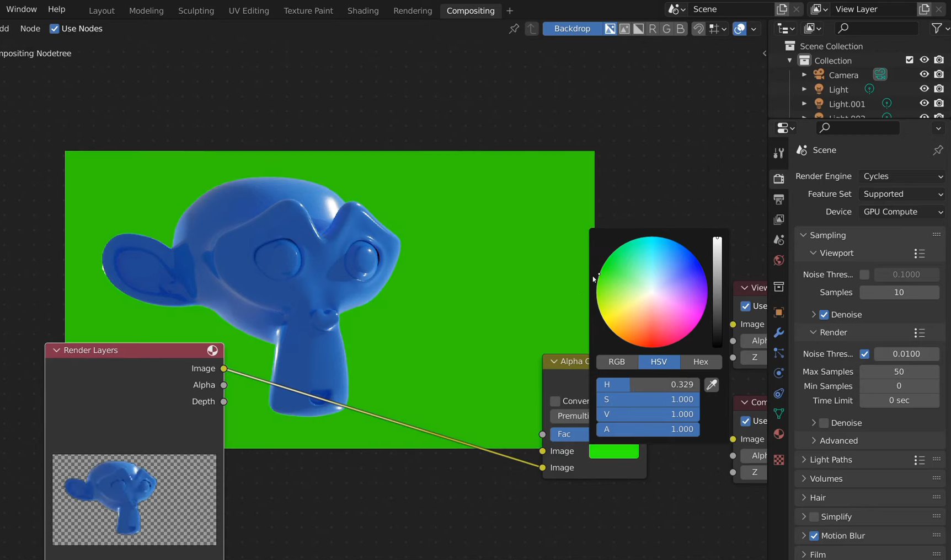
Task: Expand the Camera item in outliner
Action: [804, 74]
